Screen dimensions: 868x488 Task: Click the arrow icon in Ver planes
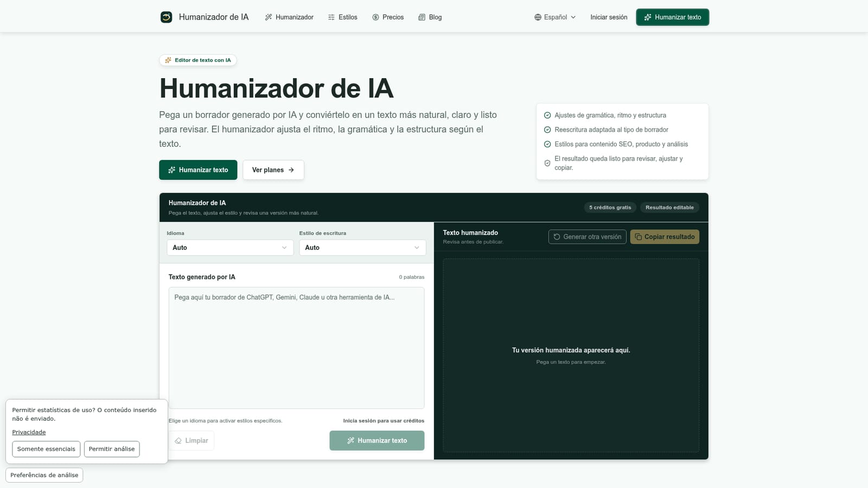291,170
